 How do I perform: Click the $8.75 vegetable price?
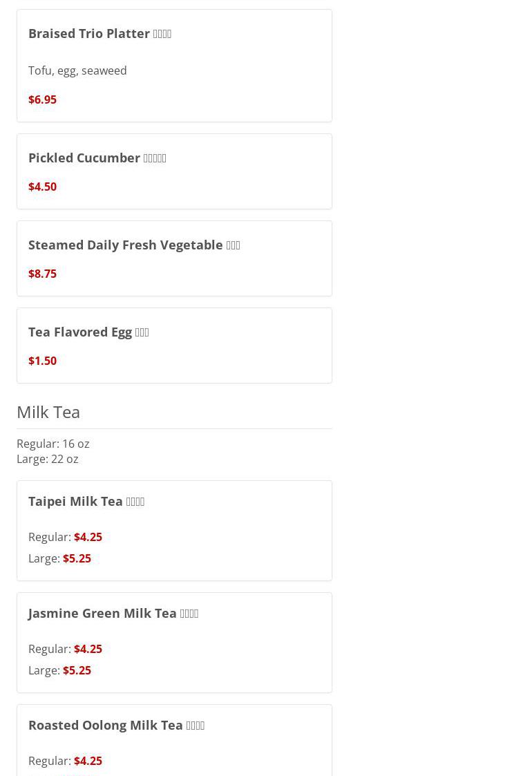point(42,274)
